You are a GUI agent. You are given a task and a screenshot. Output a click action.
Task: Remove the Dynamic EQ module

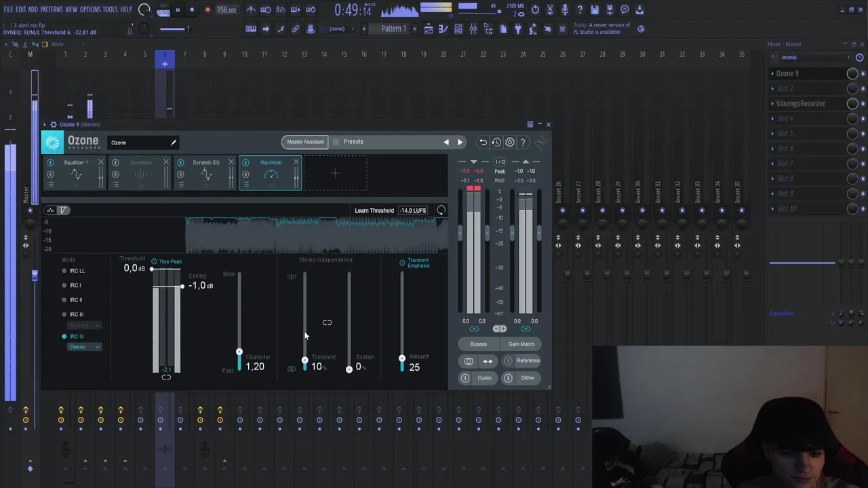pos(231,162)
